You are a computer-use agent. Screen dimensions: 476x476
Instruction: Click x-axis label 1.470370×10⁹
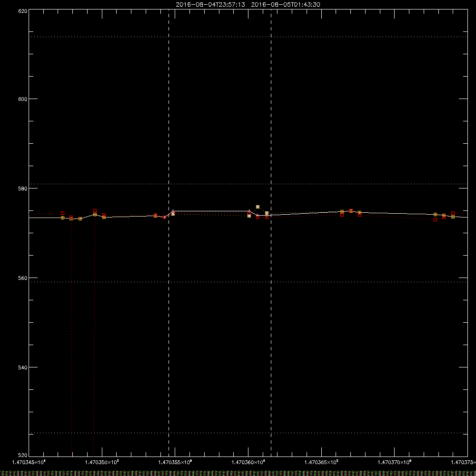point(395,462)
